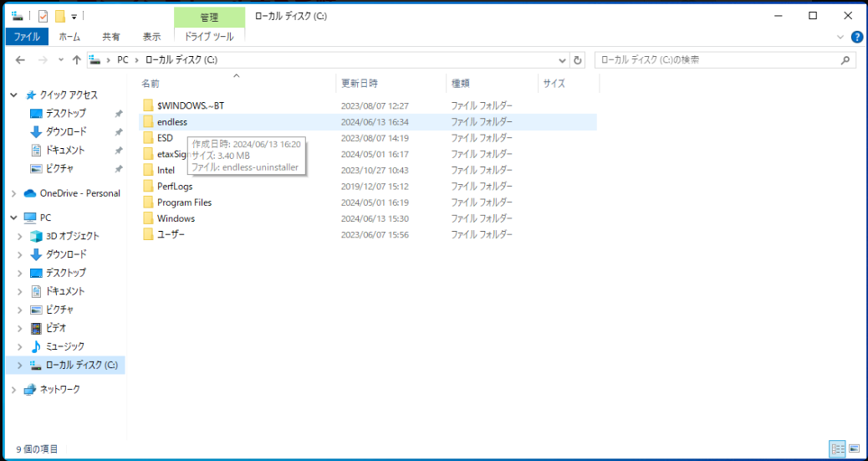The height and width of the screenshot is (461, 868).
Task: Open pinned ピクチャ under Quick Access
Action: click(59, 168)
